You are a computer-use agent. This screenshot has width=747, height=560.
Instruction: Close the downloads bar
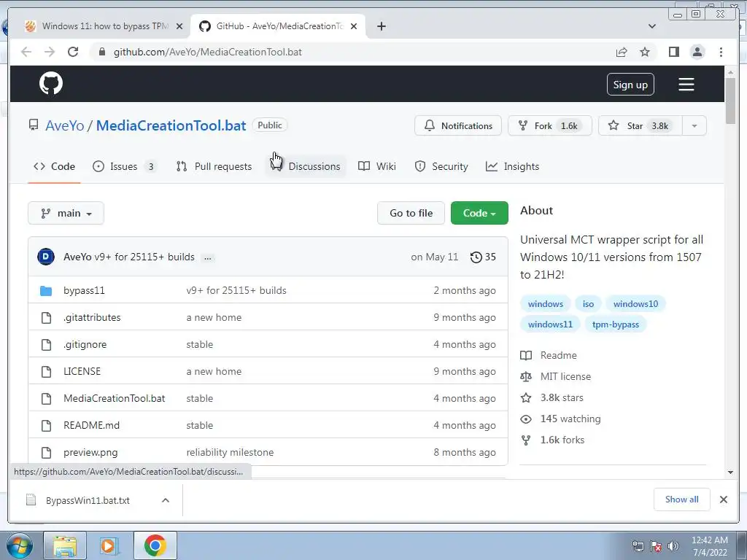(723, 499)
